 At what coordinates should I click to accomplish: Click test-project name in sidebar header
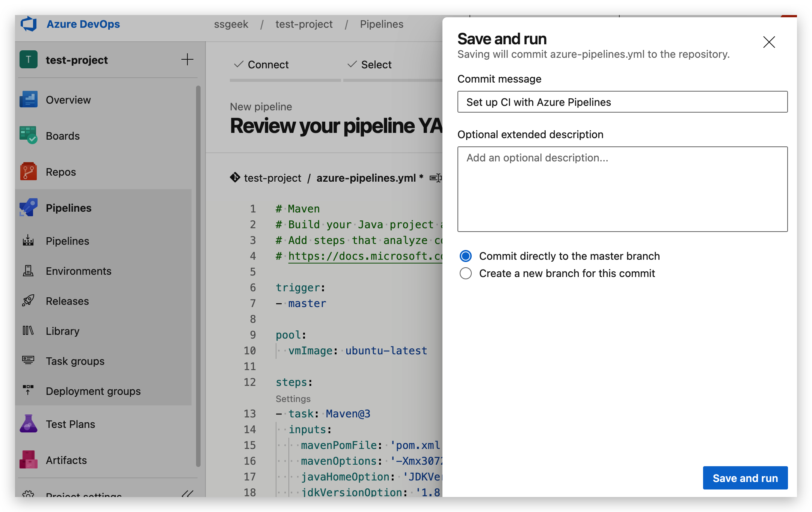pos(77,60)
